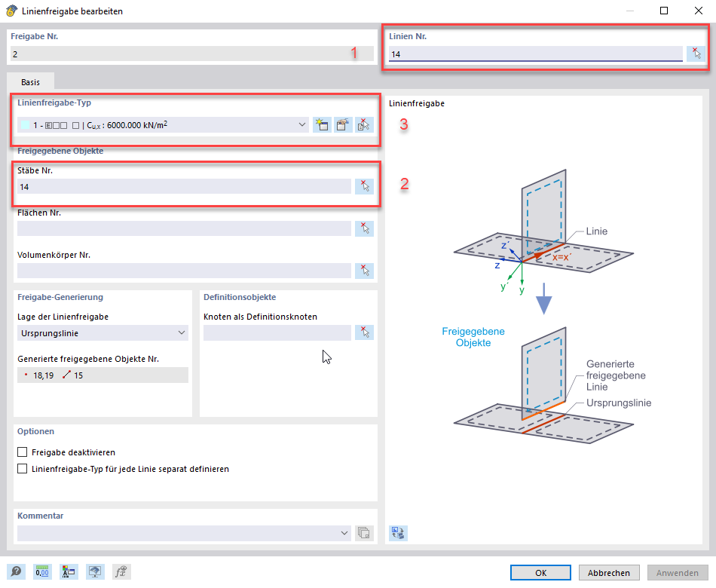Toggle the fx display visibility icon
Screen dimensions: 716x588
pyautogui.click(x=121, y=571)
